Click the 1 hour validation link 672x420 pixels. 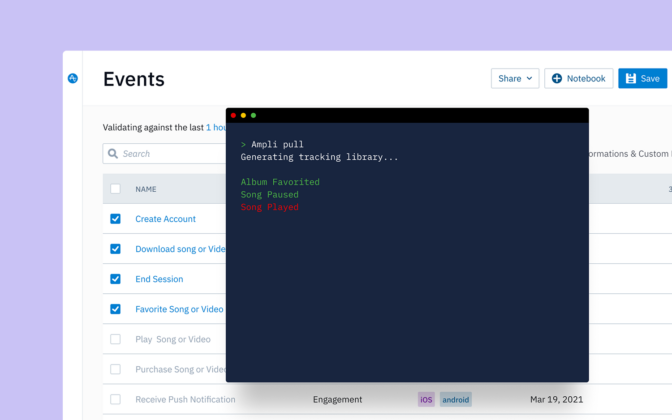point(216,127)
